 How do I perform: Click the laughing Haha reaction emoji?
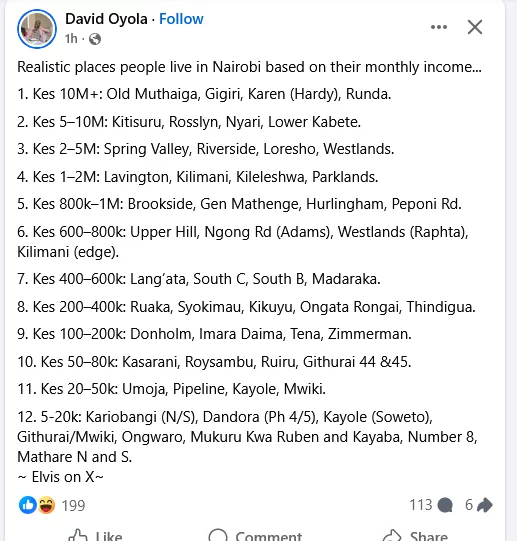pos(46,505)
